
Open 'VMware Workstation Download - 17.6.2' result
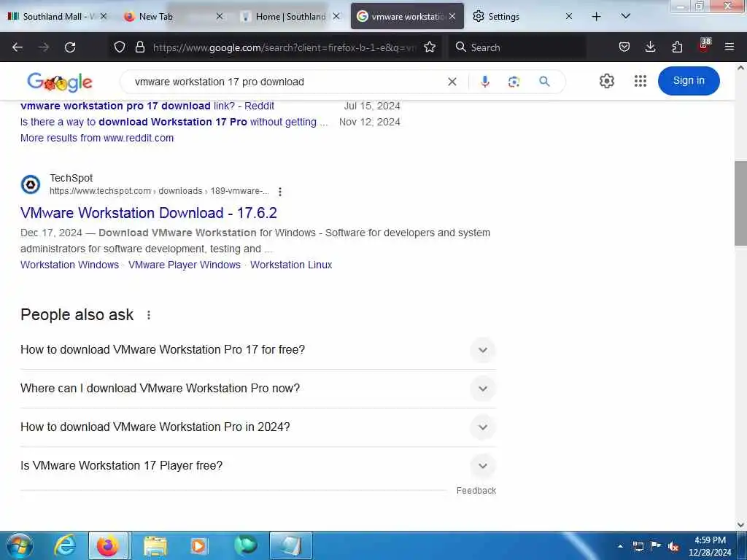(x=149, y=213)
